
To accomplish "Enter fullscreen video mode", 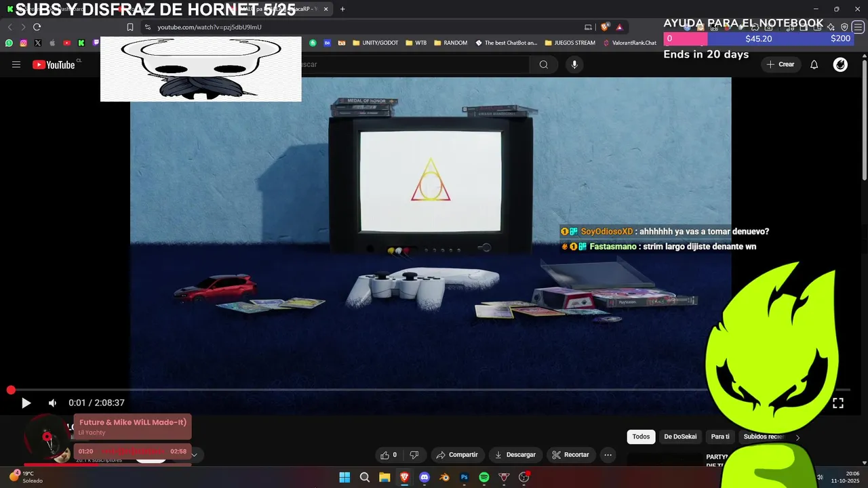I will point(838,403).
